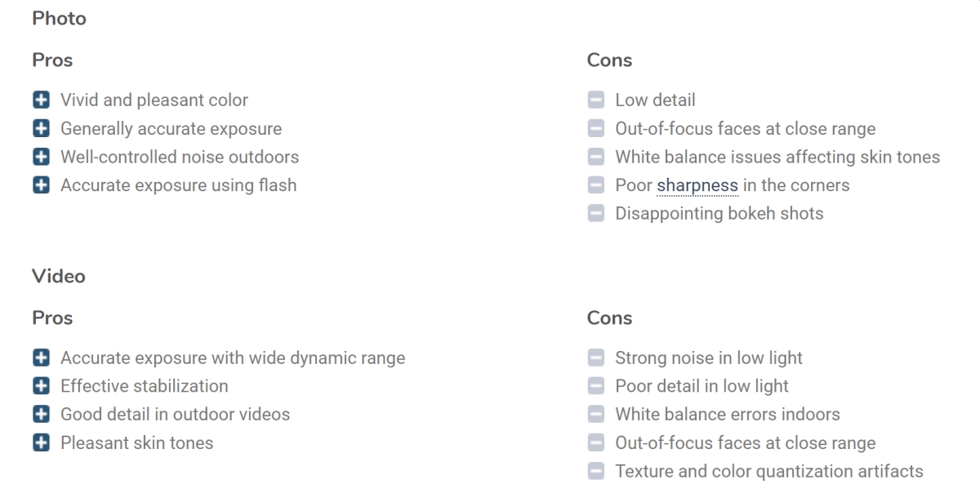Viewport: 980px width, 502px height.
Task: Click plus icon beside Good detail in outdoor videos
Action: point(41,415)
